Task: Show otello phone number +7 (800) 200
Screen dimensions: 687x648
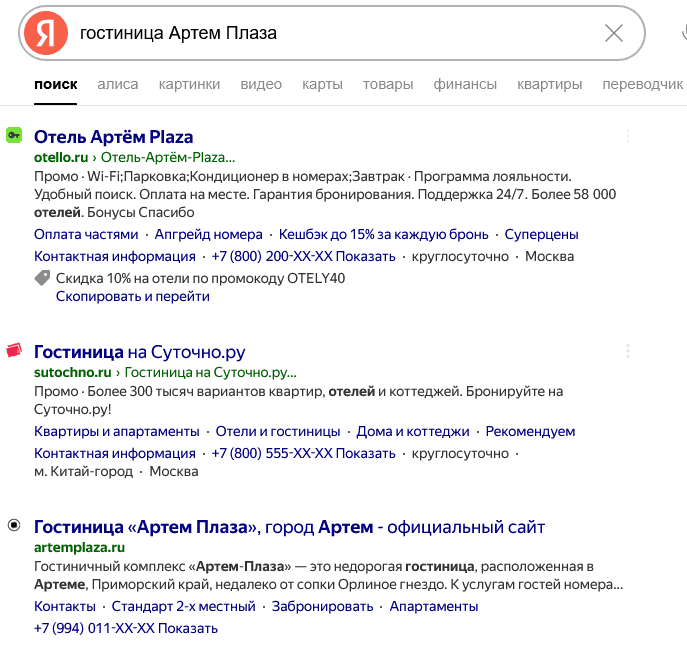Action: coord(304,257)
